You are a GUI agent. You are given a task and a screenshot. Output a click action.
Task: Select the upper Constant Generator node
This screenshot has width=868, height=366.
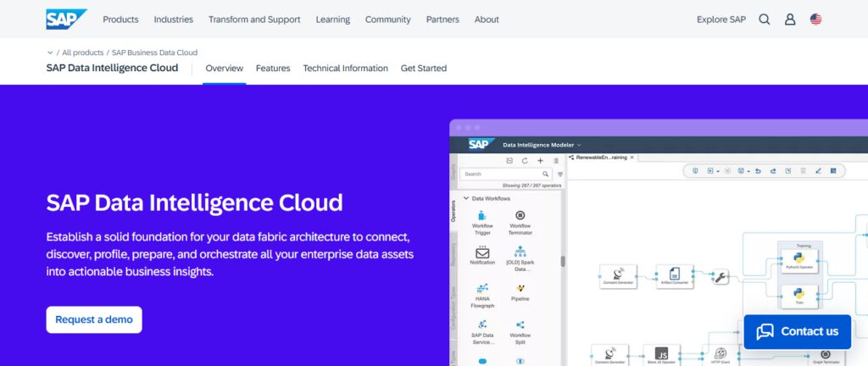[618, 276]
